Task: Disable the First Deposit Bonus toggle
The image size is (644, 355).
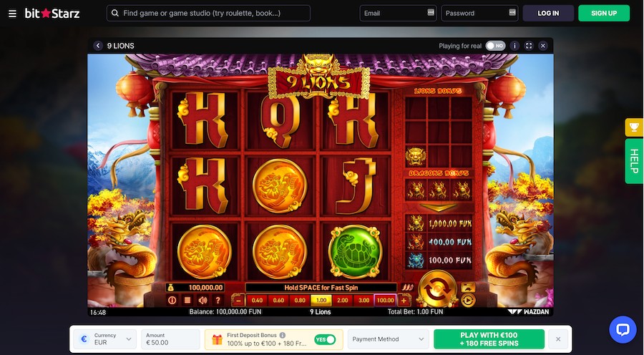Action: click(325, 339)
